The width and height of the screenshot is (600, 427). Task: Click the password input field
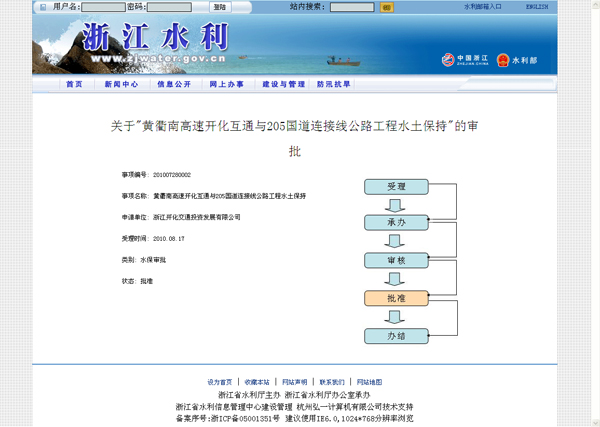[x=169, y=6]
